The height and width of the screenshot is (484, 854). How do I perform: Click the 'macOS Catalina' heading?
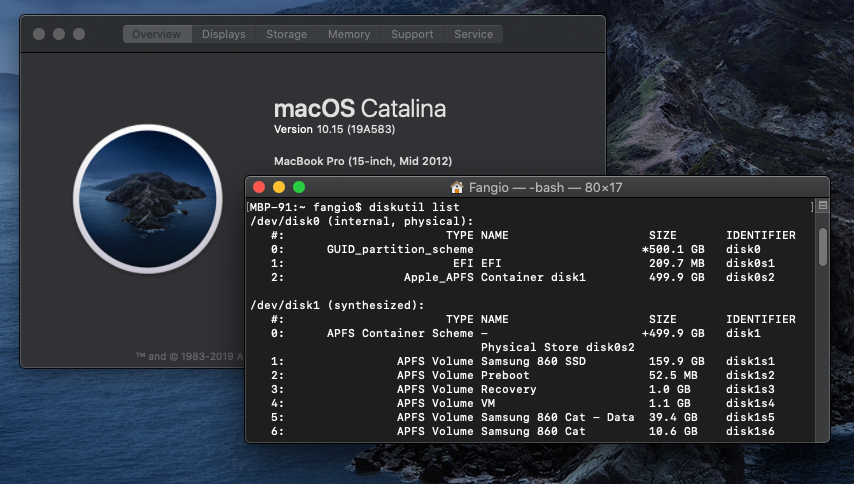tap(360, 109)
